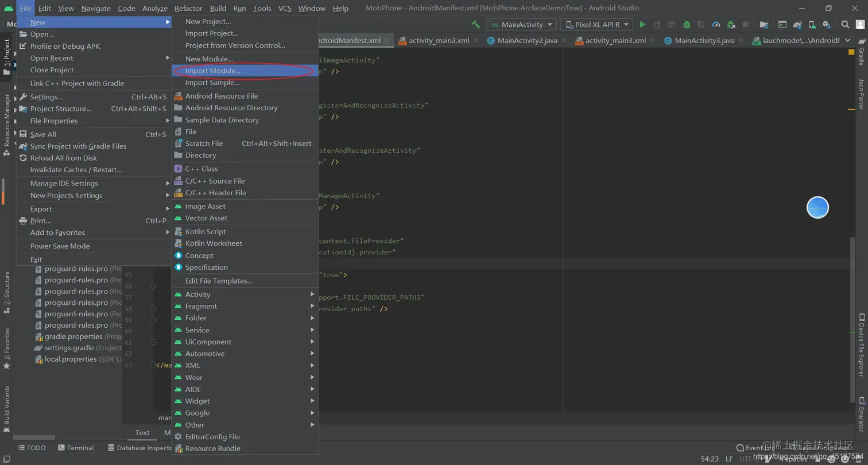This screenshot has width=868, height=465.
Task: Switch to MainActivity3.java tab
Action: (x=704, y=41)
